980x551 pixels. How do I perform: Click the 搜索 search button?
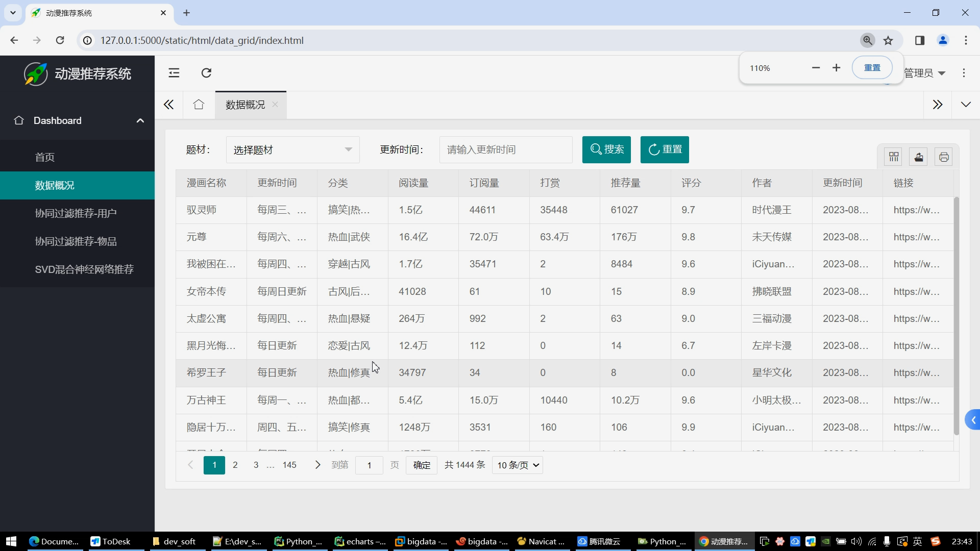(x=606, y=149)
